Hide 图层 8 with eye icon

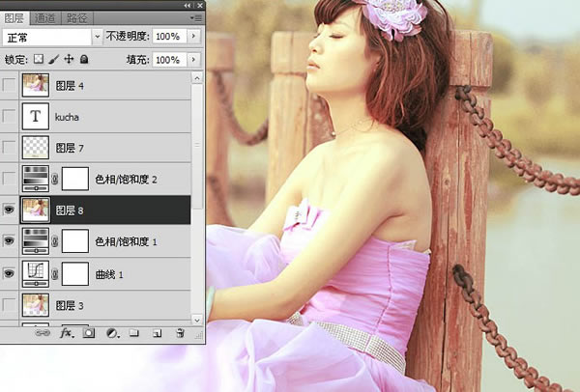pos(9,210)
